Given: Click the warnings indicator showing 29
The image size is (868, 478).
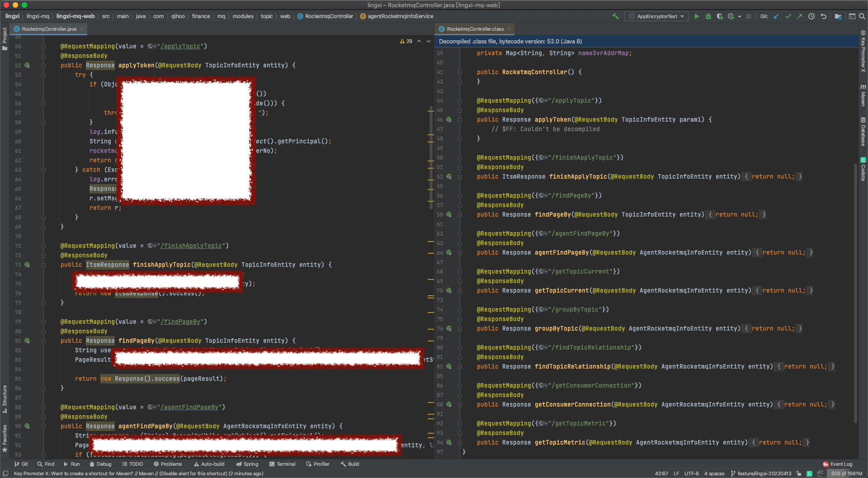Looking at the screenshot, I should 406,41.
